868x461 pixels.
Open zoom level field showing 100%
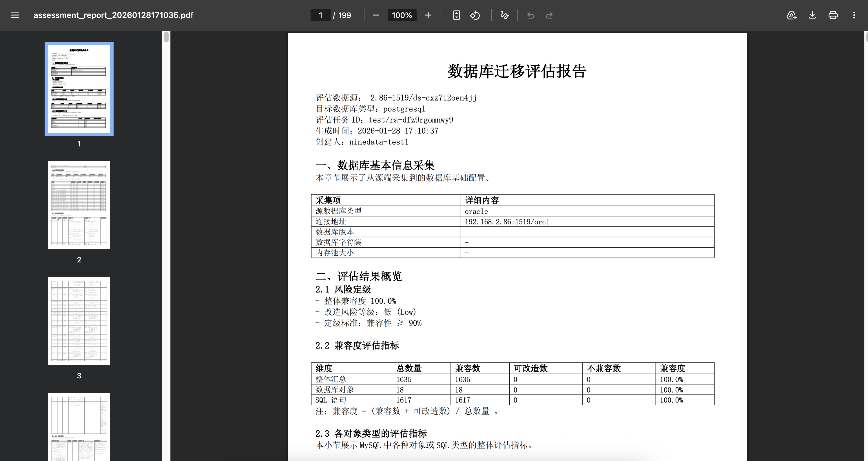click(402, 15)
